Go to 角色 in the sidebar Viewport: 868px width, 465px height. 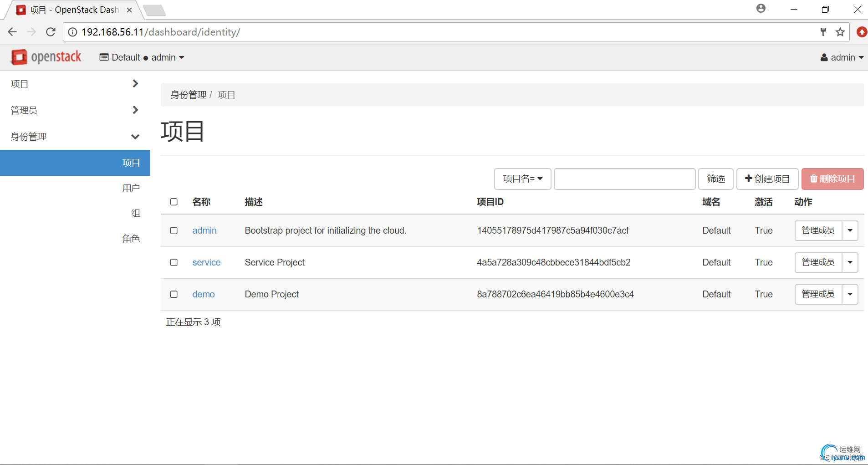[131, 239]
